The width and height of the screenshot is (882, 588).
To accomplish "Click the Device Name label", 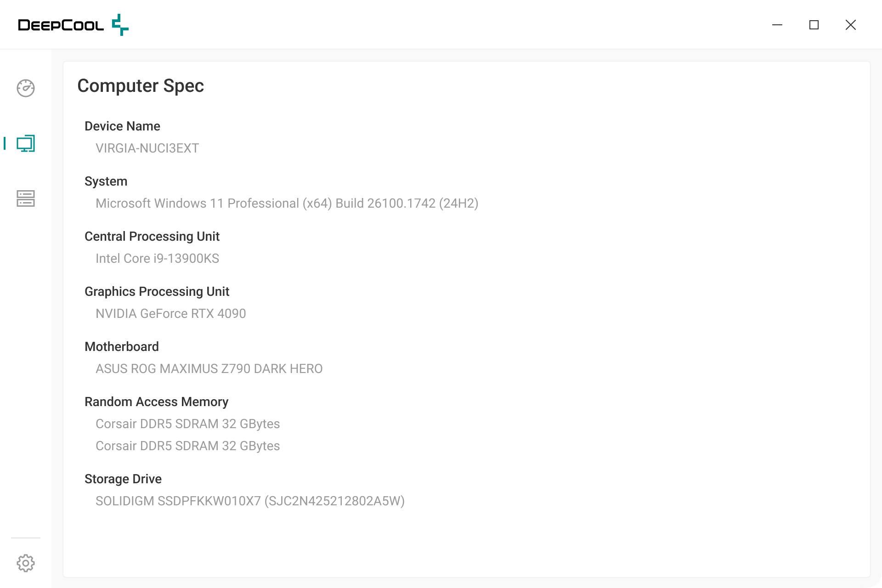I will click(122, 126).
